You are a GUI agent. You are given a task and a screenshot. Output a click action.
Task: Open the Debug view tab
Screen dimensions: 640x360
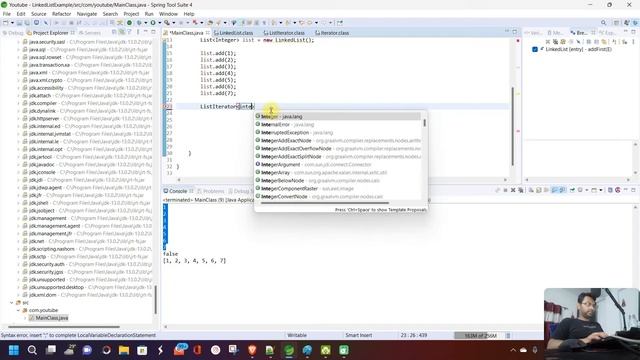tap(13, 33)
